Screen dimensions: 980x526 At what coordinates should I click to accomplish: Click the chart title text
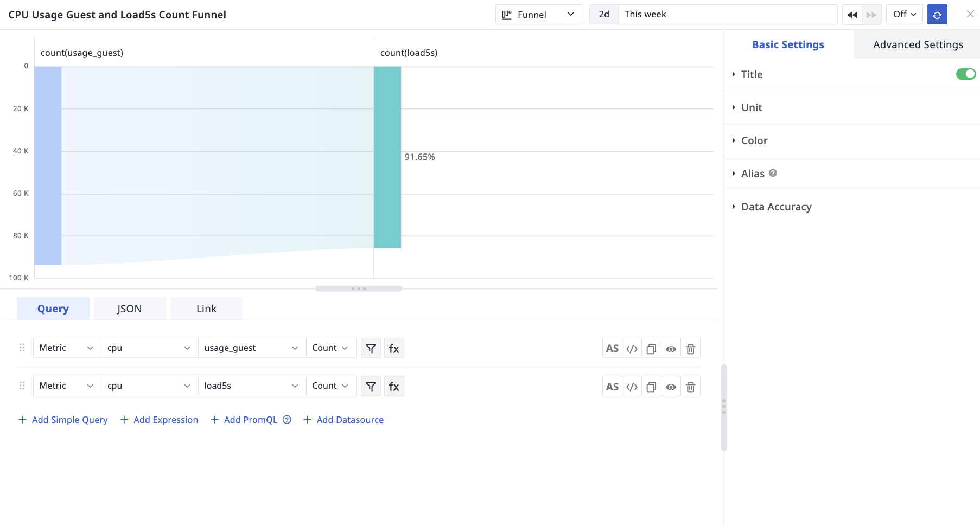click(x=117, y=15)
